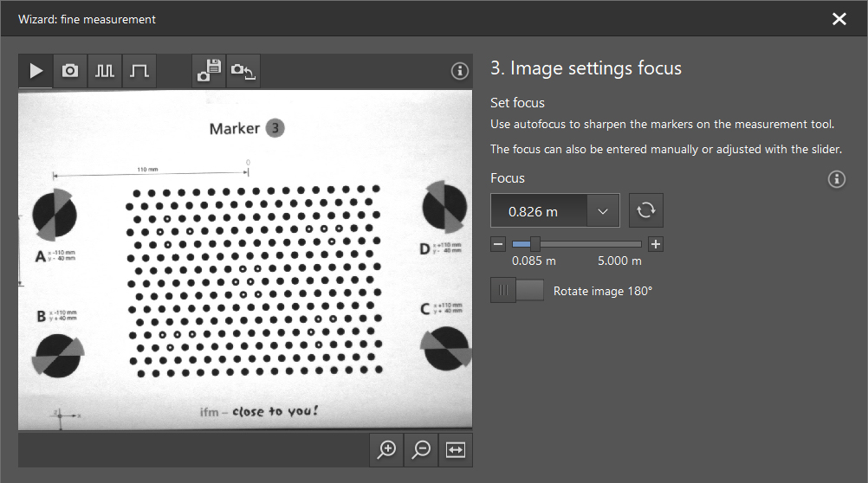Zoom in on the camera image
Viewport: 868px width, 483px height.
click(x=386, y=449)
